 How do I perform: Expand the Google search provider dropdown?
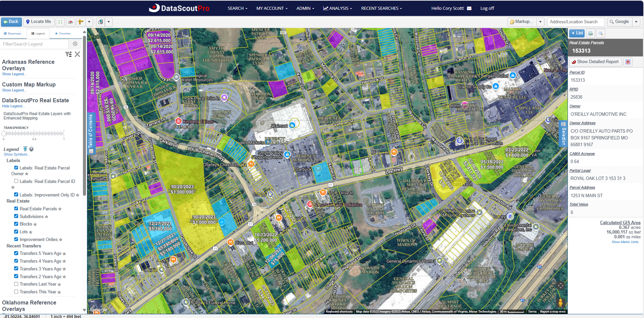tap(636, 22)
